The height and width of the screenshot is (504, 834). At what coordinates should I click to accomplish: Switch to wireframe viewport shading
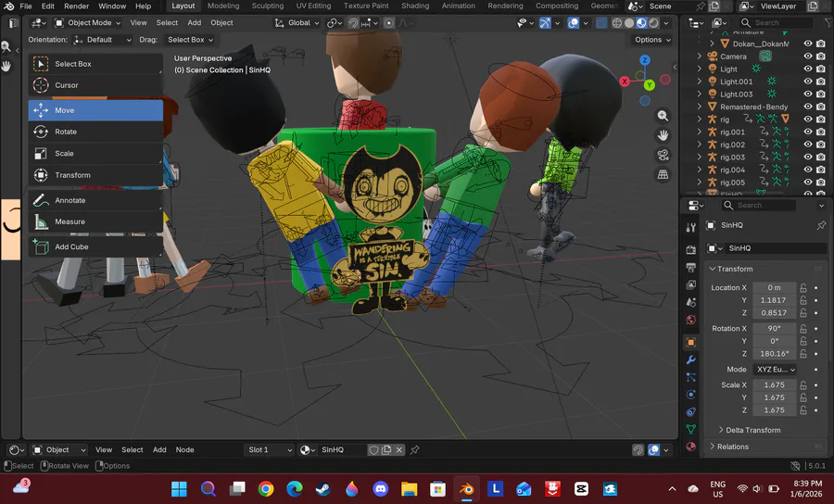[617, 23]
